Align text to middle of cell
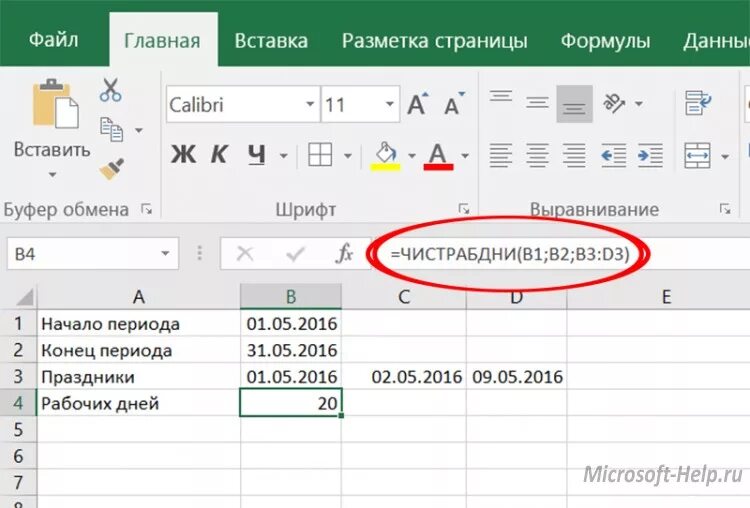Viewport: 750px width, 508px height. click(537, 102)
